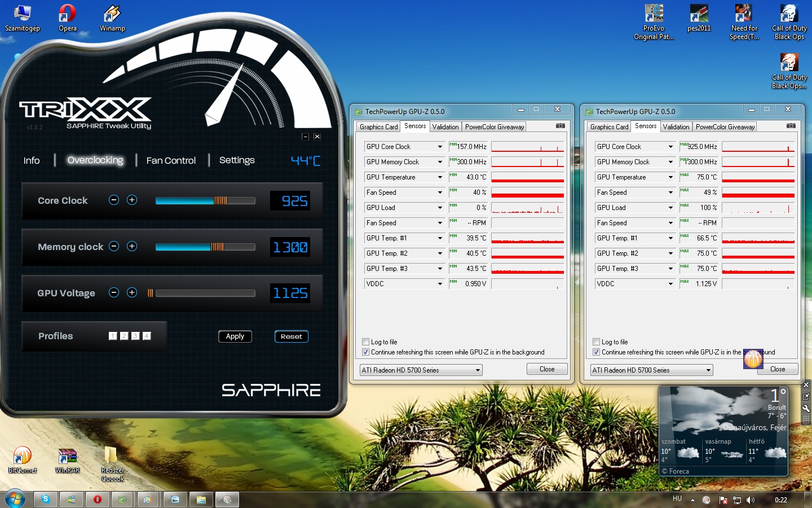Image resolution: width=812 pixels, height=508 pixels.
Task: Click the weather gadget larger size icon
Action: pyautogui.click(x=806, y=396)
